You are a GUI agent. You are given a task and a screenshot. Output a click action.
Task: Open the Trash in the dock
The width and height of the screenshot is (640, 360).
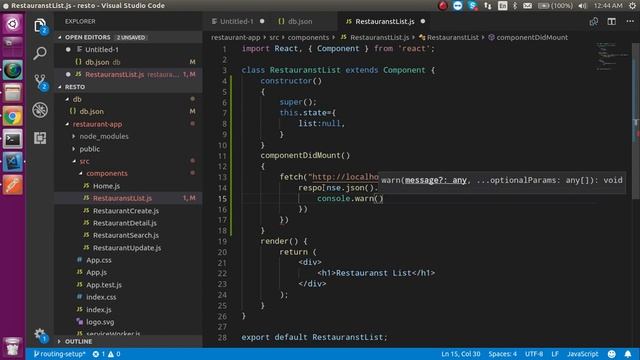tap(13, 347)
